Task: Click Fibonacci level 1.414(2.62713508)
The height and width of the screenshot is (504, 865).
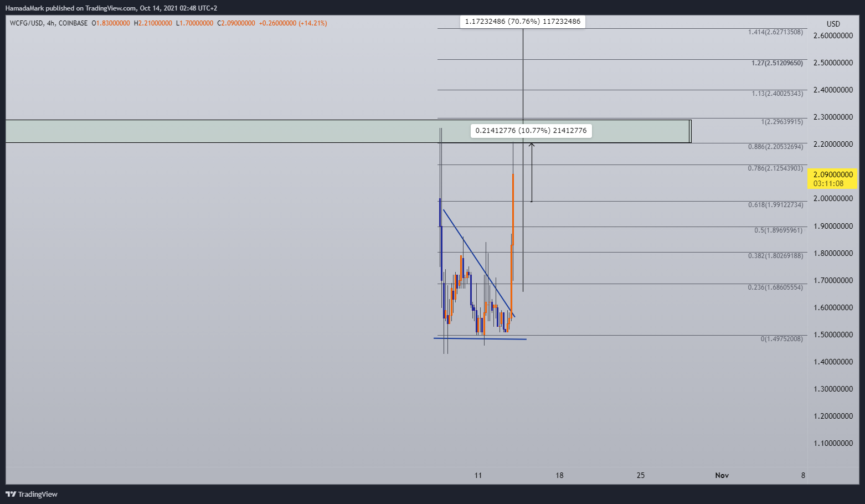Action: [775, 32]
